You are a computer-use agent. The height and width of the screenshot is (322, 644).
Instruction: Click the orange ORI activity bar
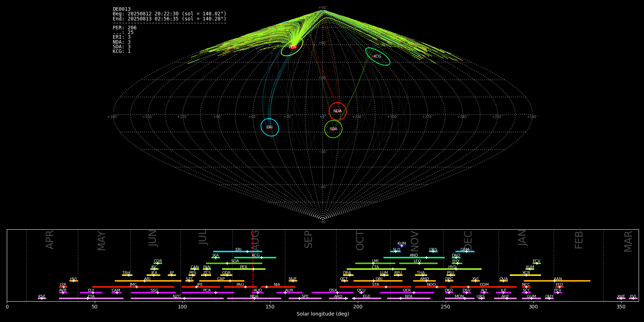378,281
